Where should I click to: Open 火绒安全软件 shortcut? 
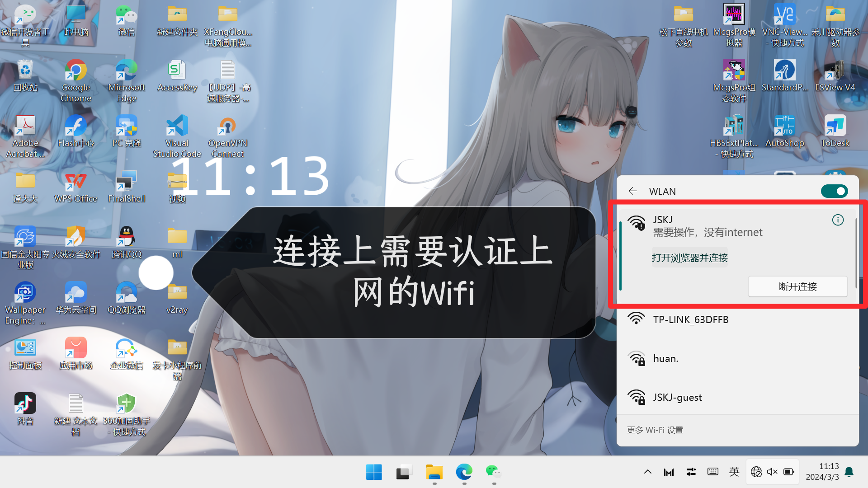tap(76, 243)
